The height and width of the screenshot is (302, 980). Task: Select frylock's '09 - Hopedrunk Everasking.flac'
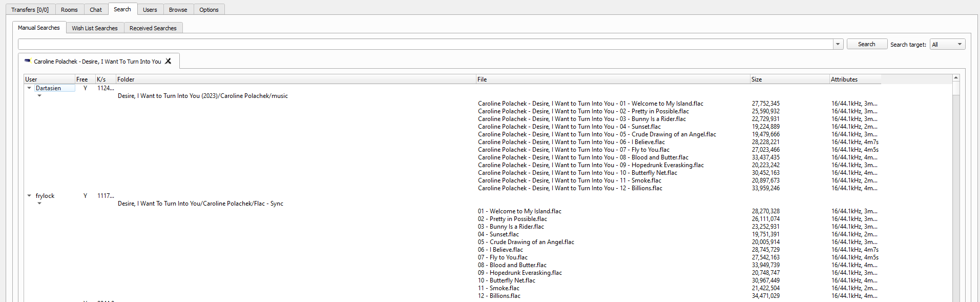[x=520, y=273]
